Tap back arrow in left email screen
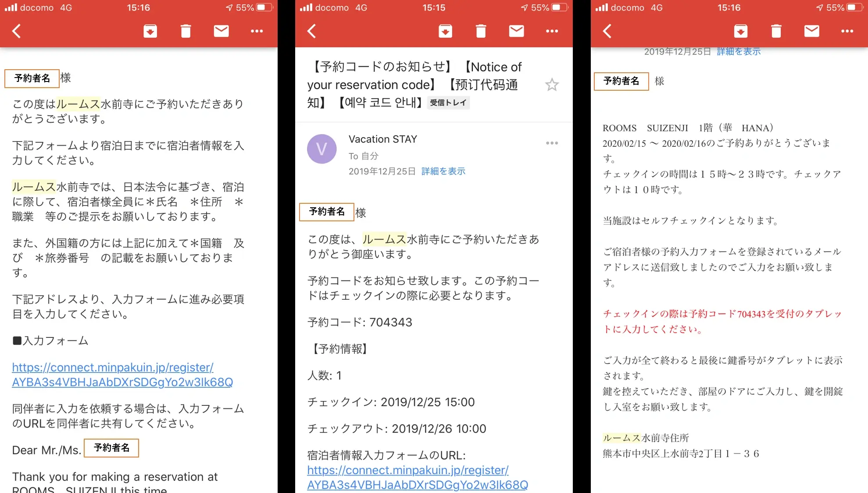 click(17, 31)
